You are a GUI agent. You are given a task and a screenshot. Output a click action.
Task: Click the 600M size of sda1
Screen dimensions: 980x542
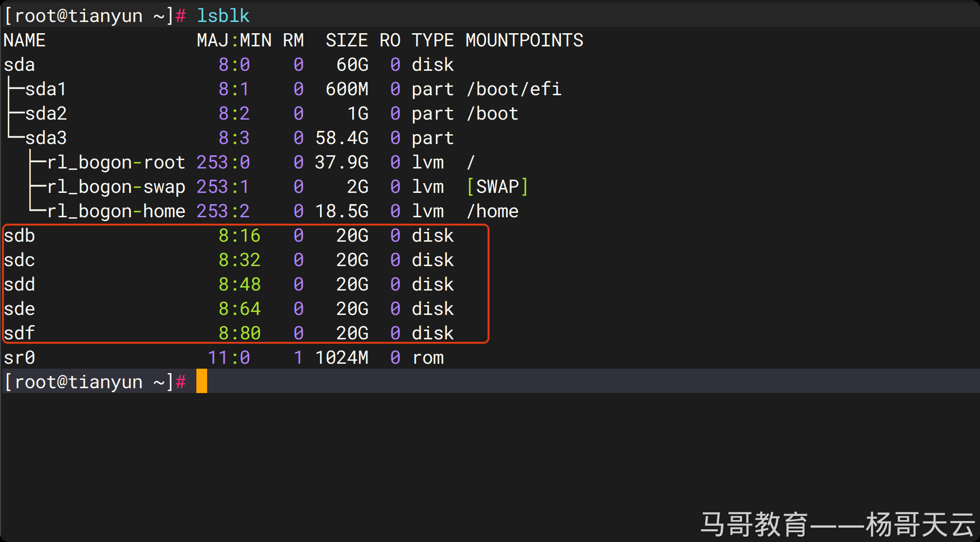pos(347,89)
